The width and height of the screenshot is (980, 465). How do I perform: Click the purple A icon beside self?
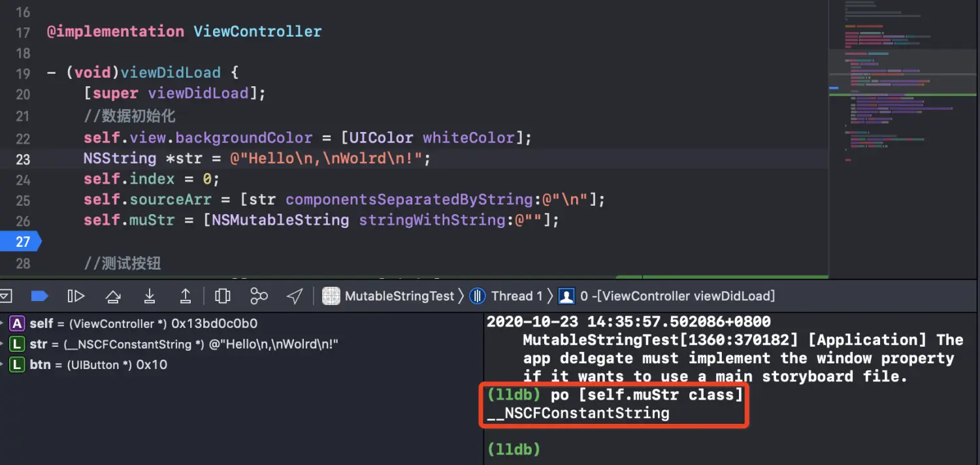(x=18, y=324)
